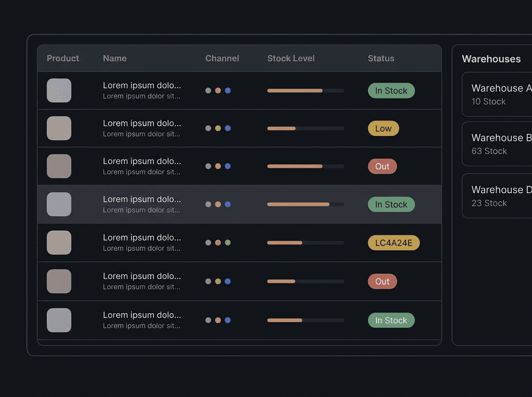532x397 pixels.
Task: Toggle the In Stock status on the first row
Action: (391, 90)
